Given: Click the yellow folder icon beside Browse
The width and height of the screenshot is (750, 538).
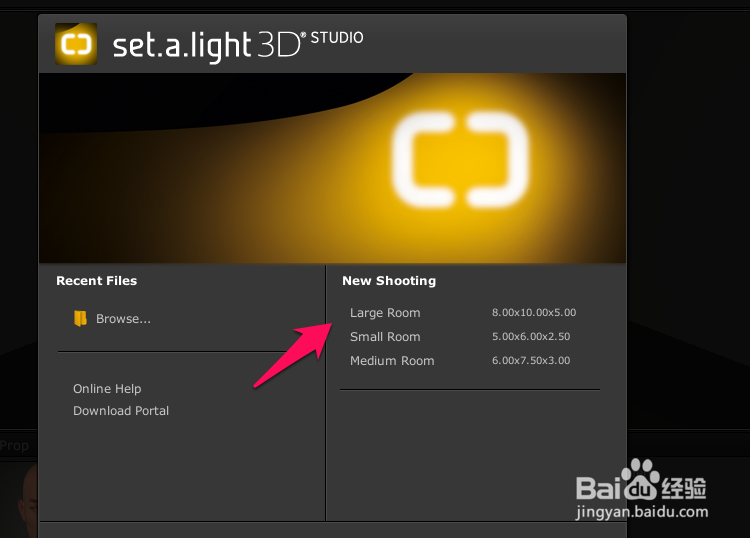Looking at the screenshot, I should [x=80, y=318].
